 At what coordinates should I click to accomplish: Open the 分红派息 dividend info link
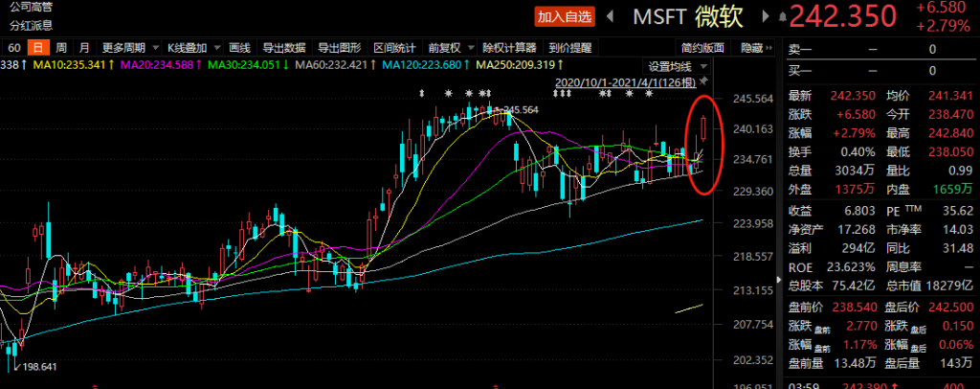point(32,26)
